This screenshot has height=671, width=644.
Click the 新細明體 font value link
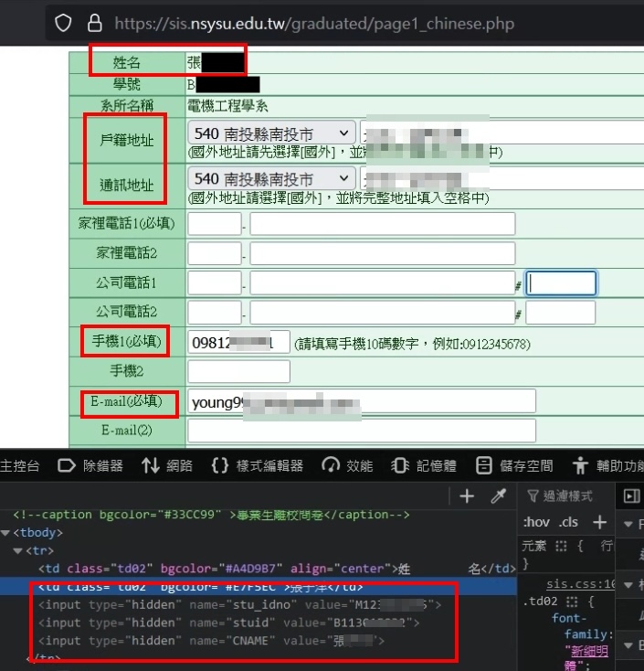click(589, 651)
